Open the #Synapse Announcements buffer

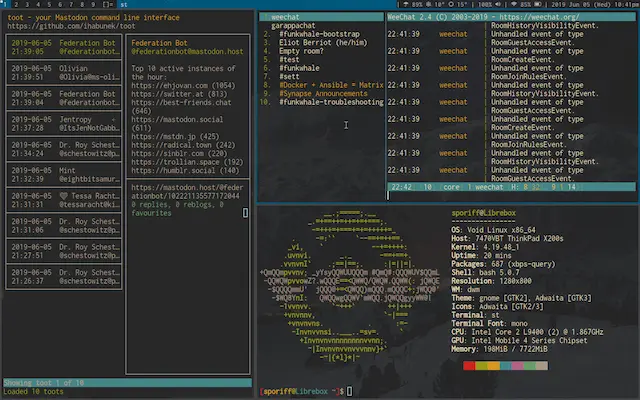[x=323, y=94]
